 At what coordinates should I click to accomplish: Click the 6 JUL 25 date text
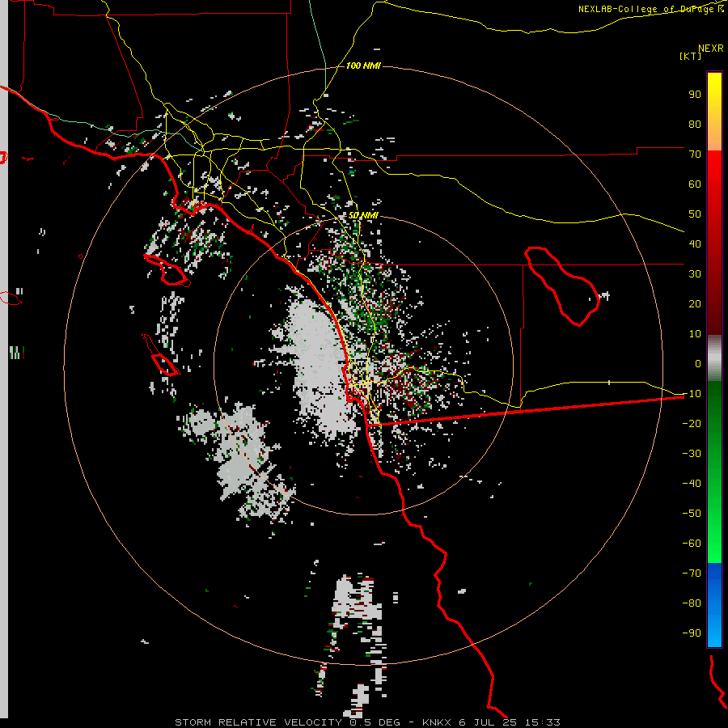point(490,722)
